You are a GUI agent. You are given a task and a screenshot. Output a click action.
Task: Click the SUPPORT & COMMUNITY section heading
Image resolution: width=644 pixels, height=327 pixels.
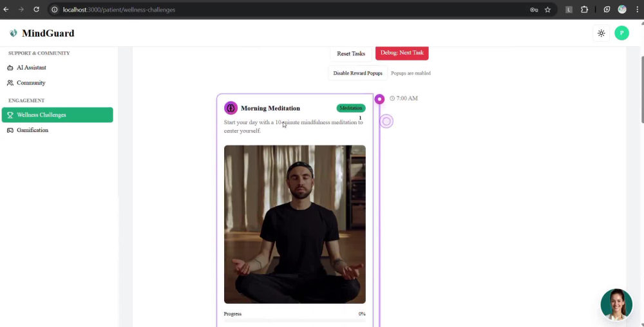(39, 53)
